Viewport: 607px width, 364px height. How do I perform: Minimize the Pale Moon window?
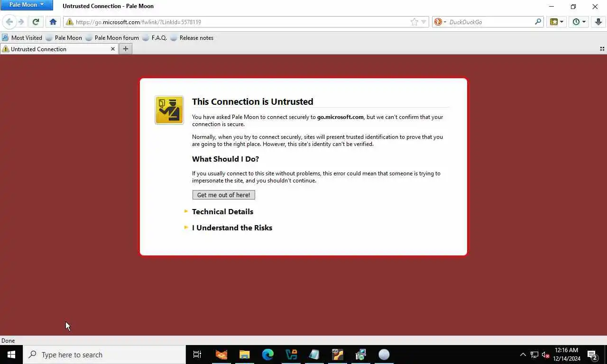(x=551, y=6)
